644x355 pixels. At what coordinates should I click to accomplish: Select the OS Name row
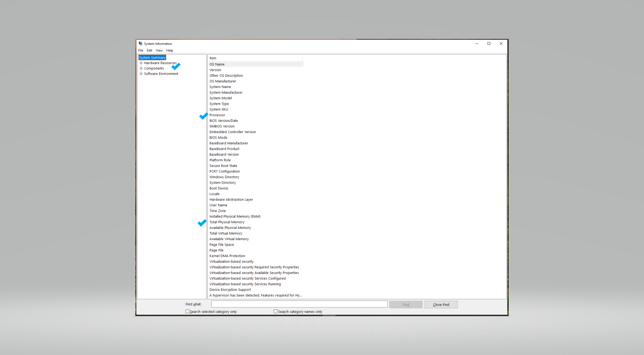[x=255, y=65]
